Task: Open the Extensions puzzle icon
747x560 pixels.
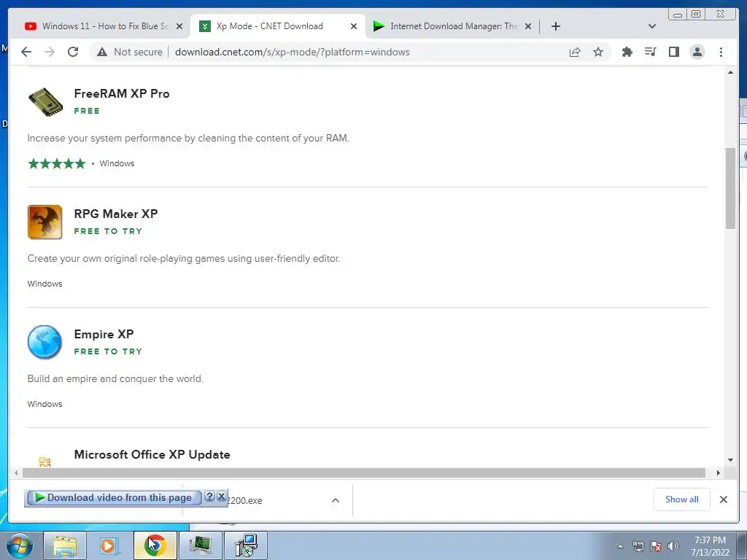Action: 627,52
